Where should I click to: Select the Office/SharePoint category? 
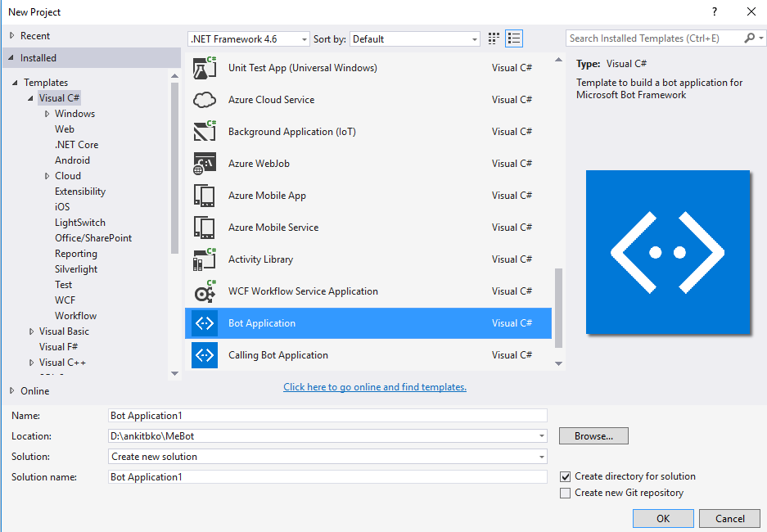tap(93, 238)
